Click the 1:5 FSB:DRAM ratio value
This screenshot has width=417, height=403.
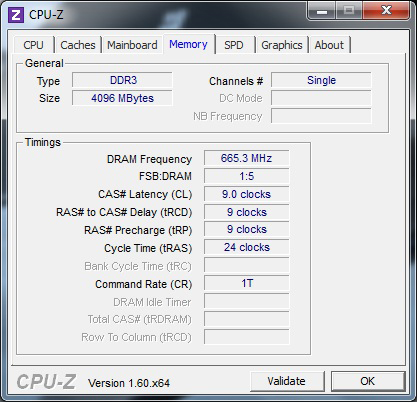tap(247, 176)
